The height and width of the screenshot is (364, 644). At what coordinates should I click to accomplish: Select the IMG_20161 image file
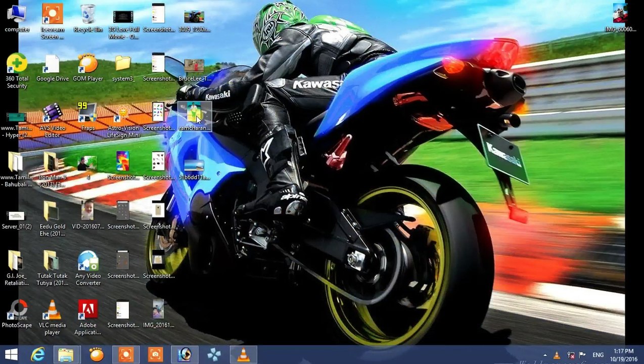click(x=158, y=314)
